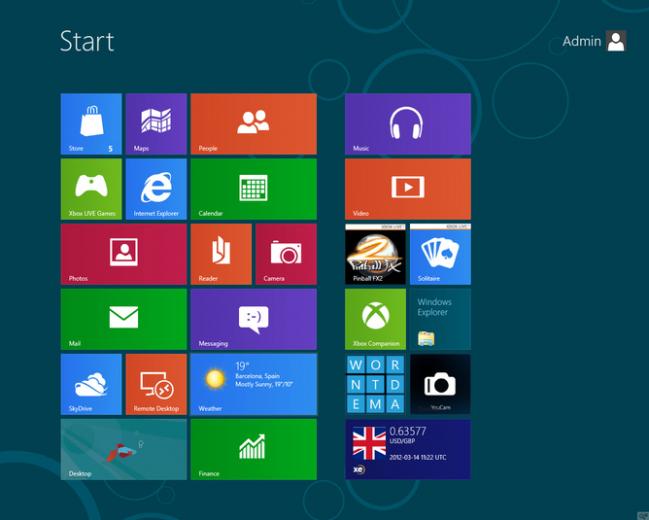The width and height of the screenshot is (649, 520).
Task: Open Internet Explorer tile
Action: (x=156, y=189)
